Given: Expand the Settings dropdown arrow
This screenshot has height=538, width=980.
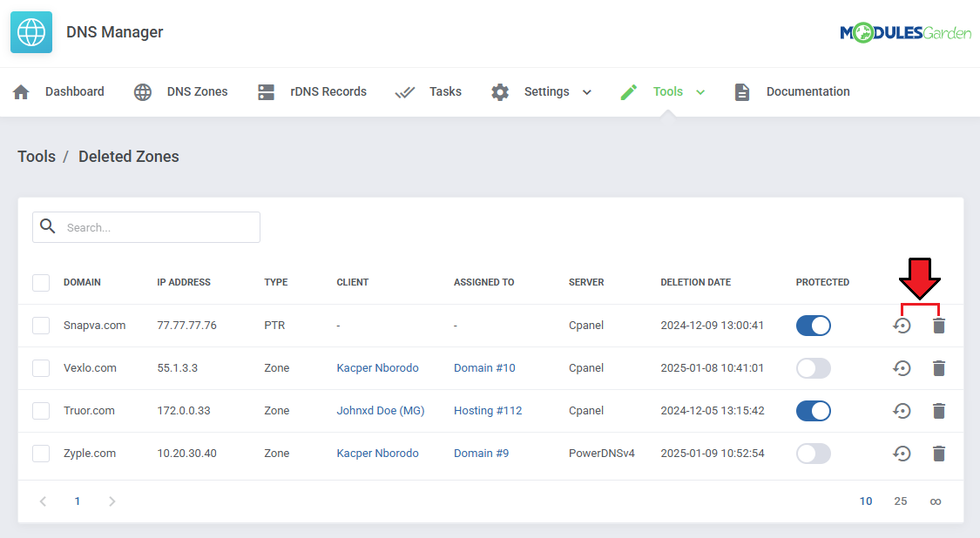Looking at the screenshot, I should click(587, 92).
